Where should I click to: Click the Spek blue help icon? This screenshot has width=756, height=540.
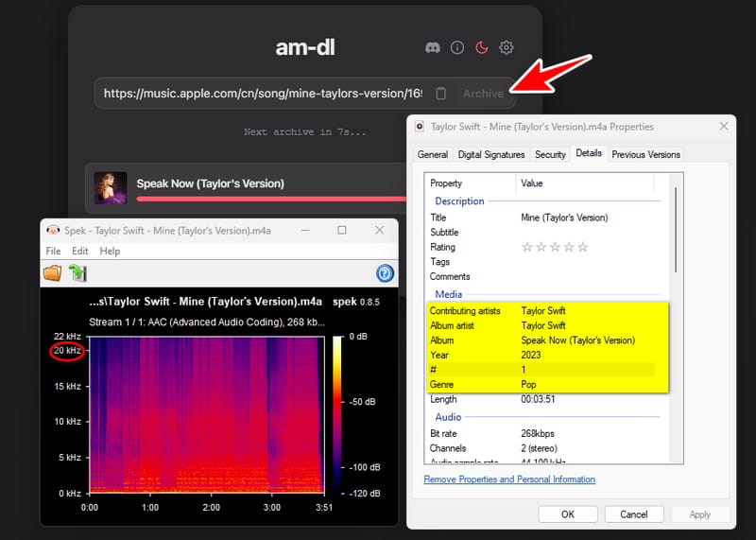[385, 273]
